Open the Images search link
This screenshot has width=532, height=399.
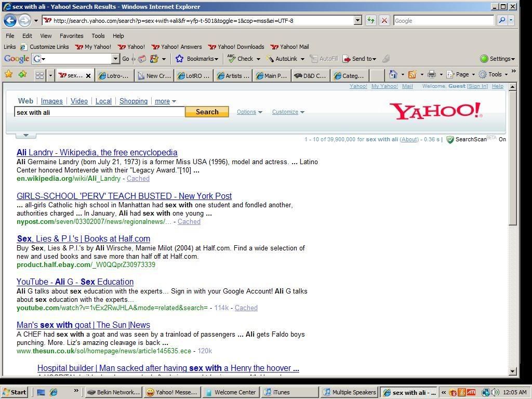(51, 101)
